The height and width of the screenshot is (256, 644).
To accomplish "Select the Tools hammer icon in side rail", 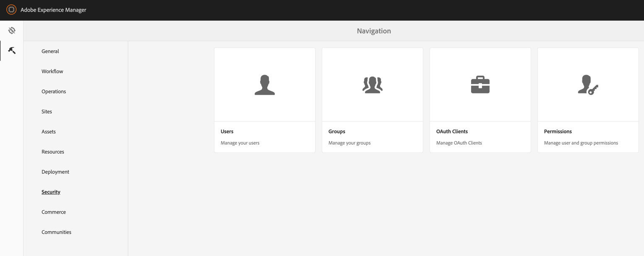I will 12,51.
